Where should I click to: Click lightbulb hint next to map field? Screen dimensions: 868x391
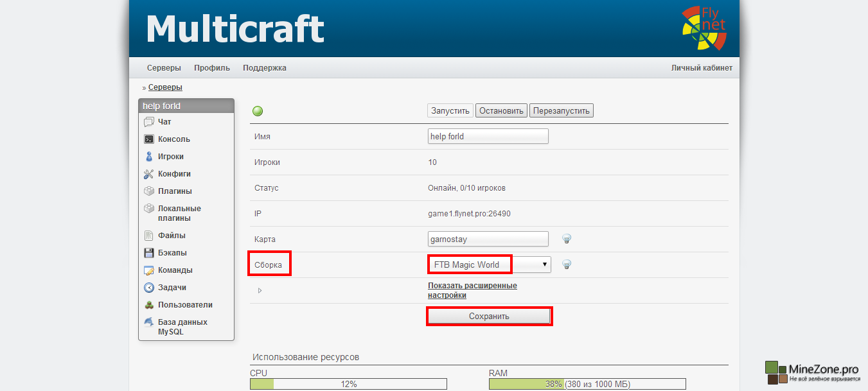(x=567, y=239)
